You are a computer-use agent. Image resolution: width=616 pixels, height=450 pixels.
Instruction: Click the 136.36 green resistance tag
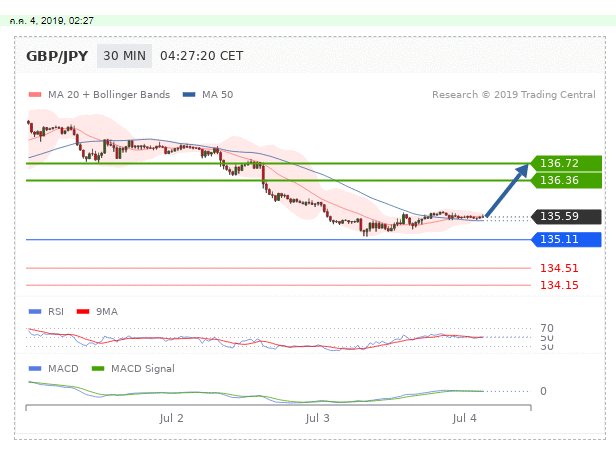(566, 180)
